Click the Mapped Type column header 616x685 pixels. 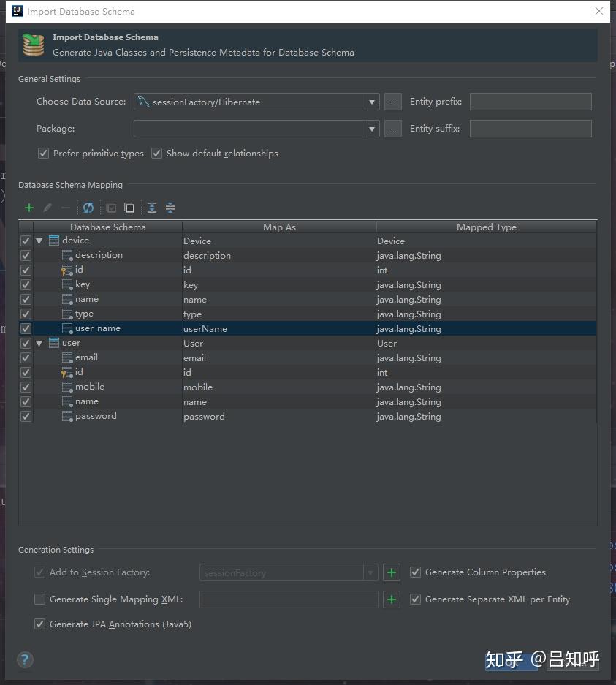[x=486, y=227]
